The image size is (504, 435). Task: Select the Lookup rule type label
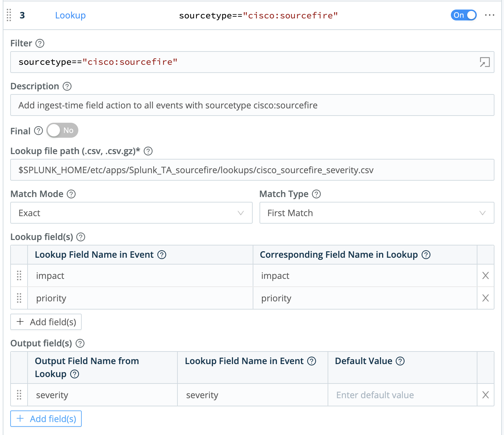(x=70, y=15)
